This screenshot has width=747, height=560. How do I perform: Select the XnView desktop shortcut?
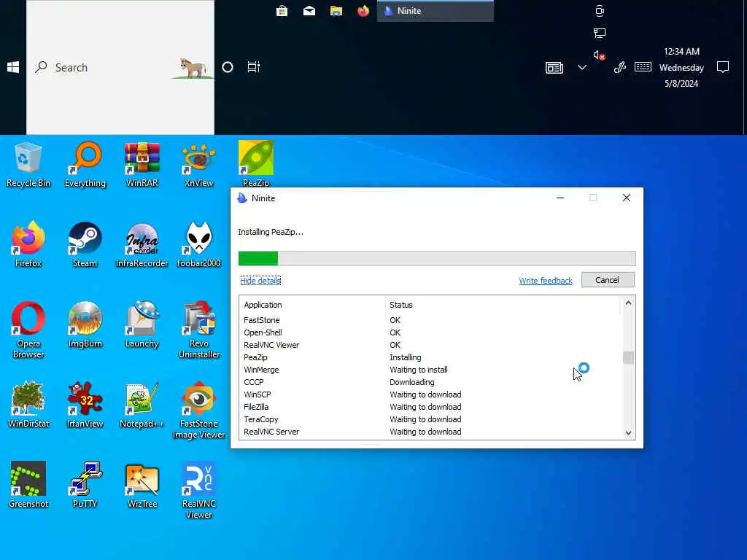click(198, 164)
